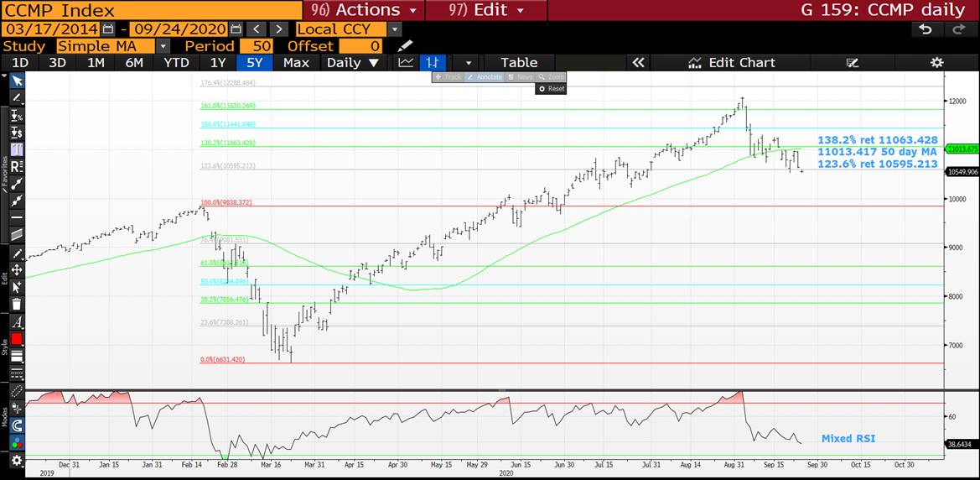Expand the Simple MA study dropdown
Viewport: 980px width, 480px height.
coord(163,46)
